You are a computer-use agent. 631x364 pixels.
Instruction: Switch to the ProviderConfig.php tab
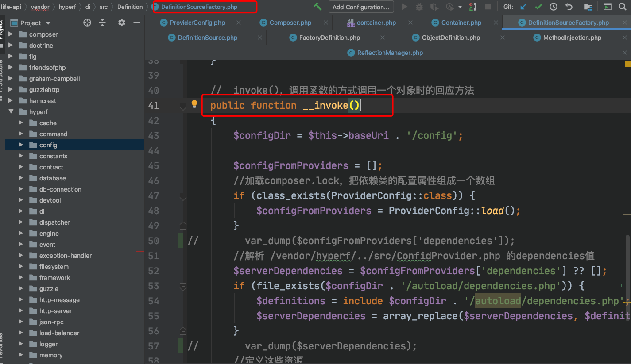[197, 23]
